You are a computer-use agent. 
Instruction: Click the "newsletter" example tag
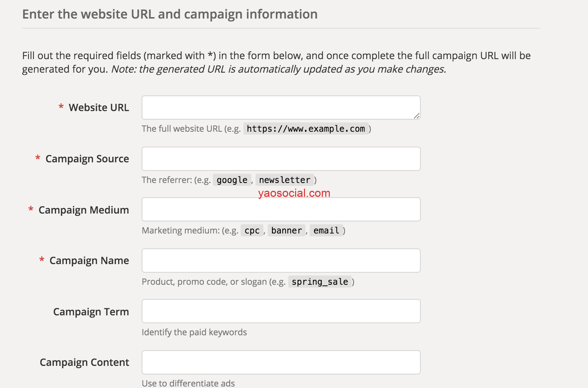tap(285, 180)
